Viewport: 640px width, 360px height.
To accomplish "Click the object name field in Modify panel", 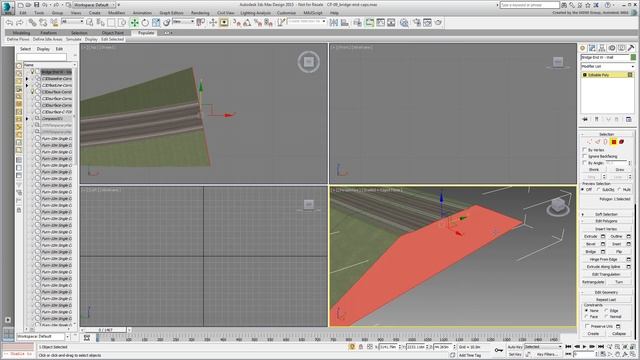I will (605, 58).
